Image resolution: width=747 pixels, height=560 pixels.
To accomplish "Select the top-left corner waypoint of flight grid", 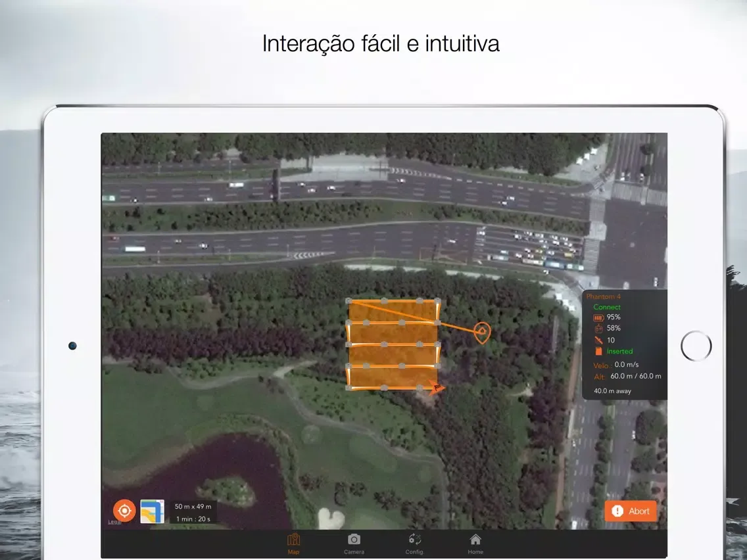I will tap(349, 301).
